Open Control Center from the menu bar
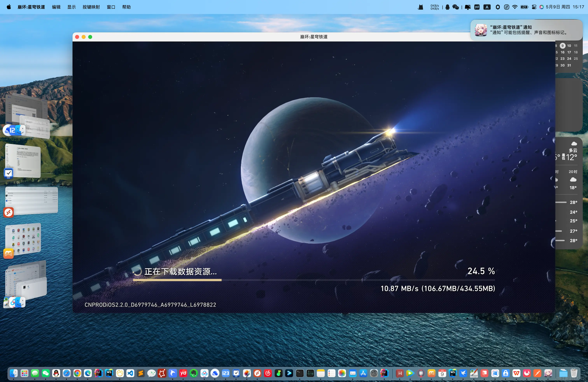Screen dimensions: 588x382 [x=534, y=7]
